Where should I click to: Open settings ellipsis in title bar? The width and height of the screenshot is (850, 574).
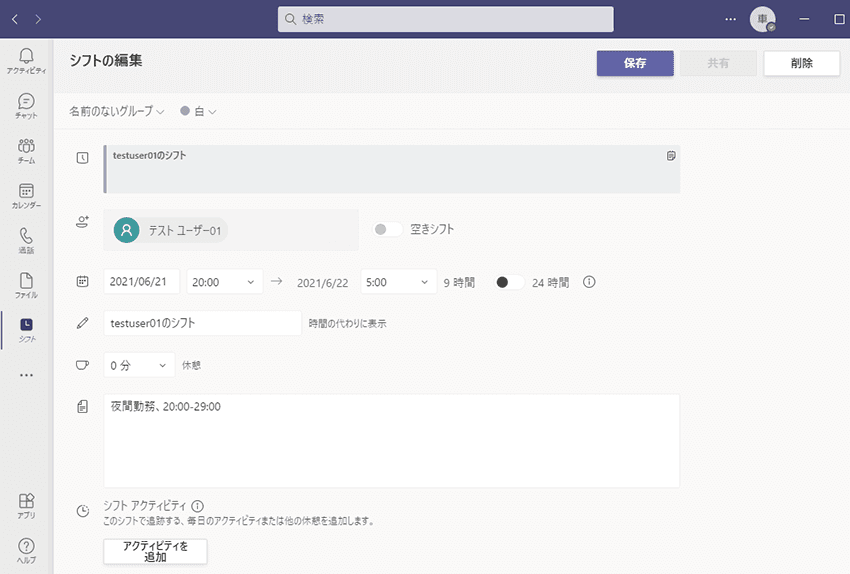coord(731,20)
